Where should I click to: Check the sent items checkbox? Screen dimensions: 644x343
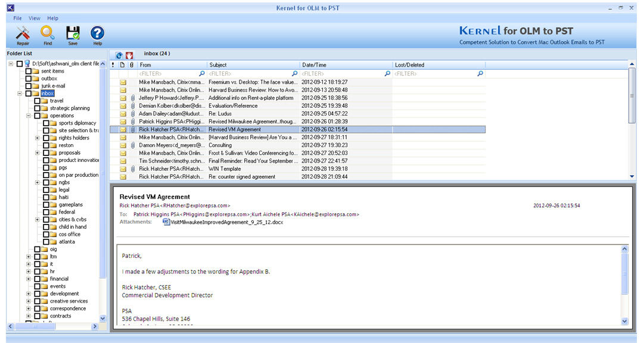point(29,71)
